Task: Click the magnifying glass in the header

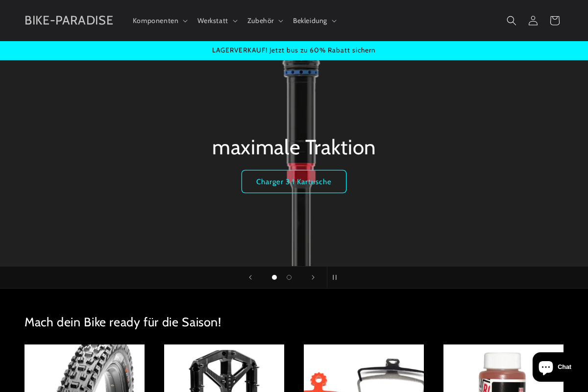Action: coord(512,21)
